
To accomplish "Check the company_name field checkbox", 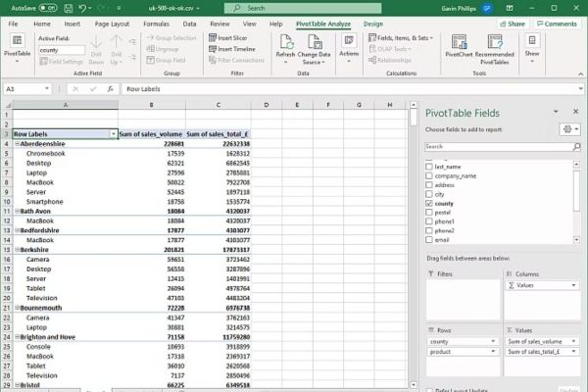I will click(x=429, y=175).
